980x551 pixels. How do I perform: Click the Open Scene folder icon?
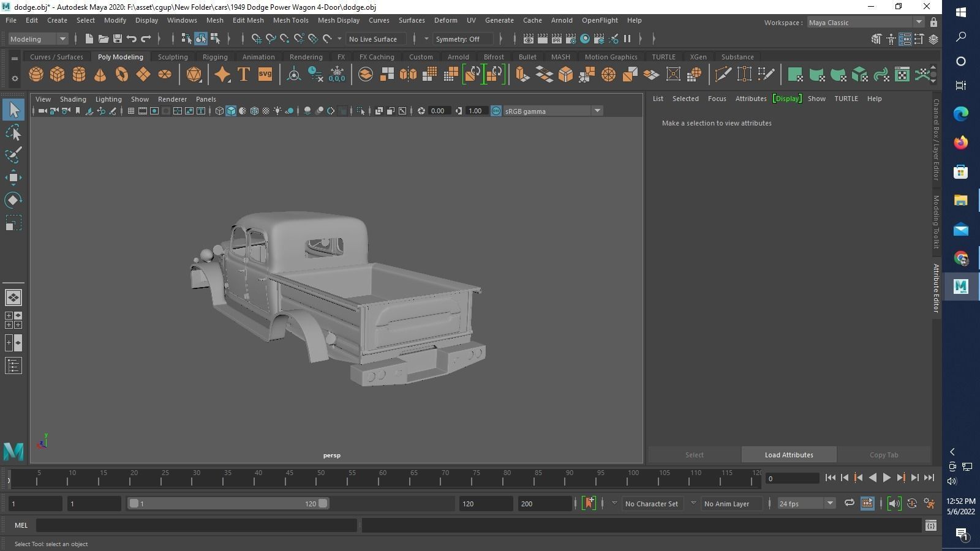point(104,39)
